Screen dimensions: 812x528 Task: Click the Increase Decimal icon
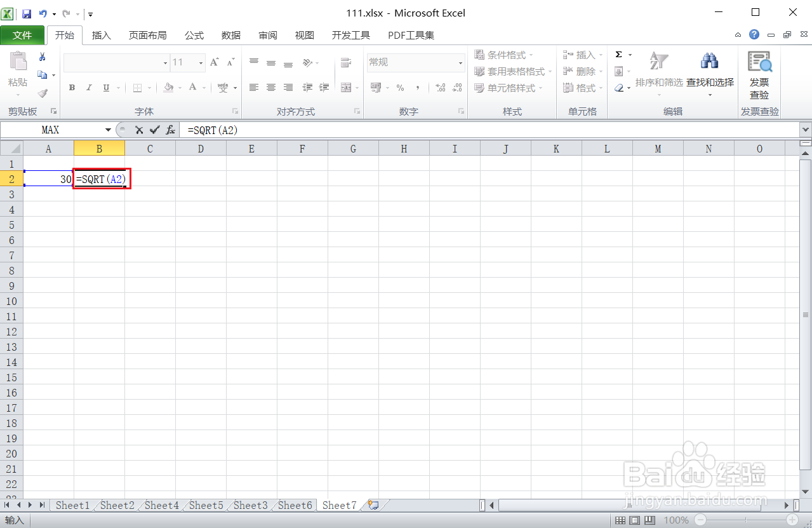point(441,88)
